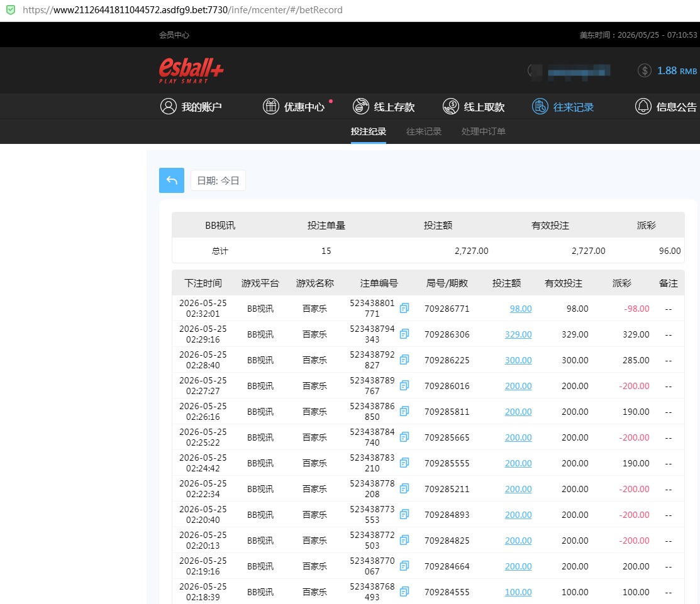Click the esball+ logo

(x=191, y=70)
